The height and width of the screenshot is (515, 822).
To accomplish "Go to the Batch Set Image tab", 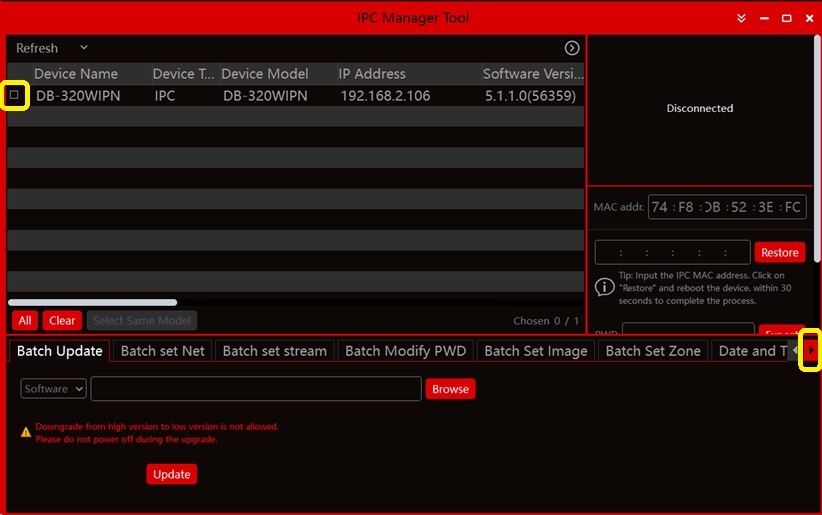I will click(535, 351).
